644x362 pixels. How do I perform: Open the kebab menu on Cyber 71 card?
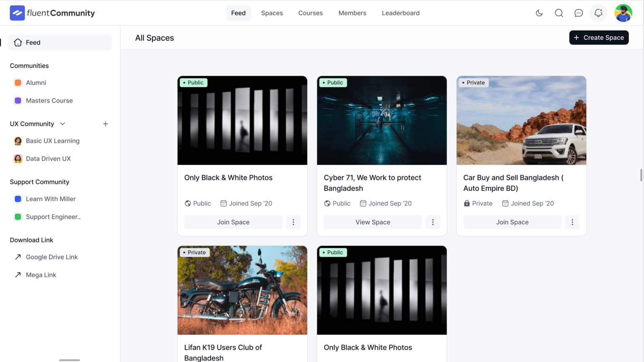[433, 222]
